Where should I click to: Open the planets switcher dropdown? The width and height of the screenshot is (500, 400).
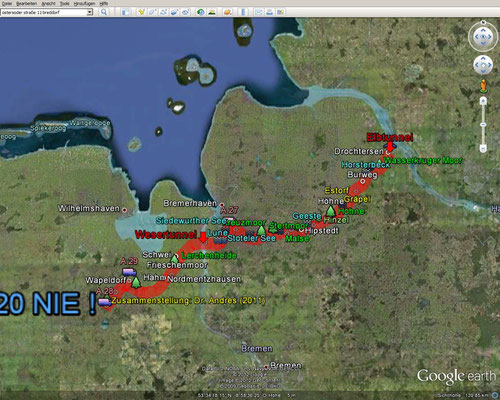228,12
